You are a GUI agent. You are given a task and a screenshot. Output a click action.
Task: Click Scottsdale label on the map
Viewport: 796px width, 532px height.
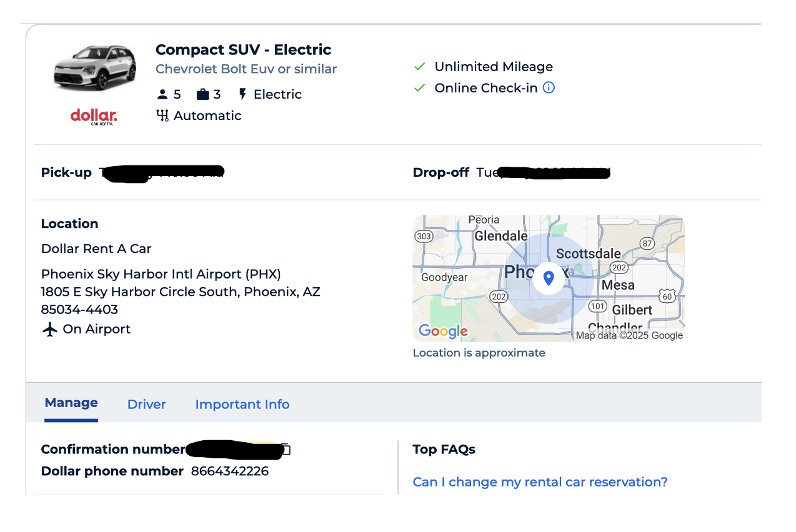pos(589,254)
